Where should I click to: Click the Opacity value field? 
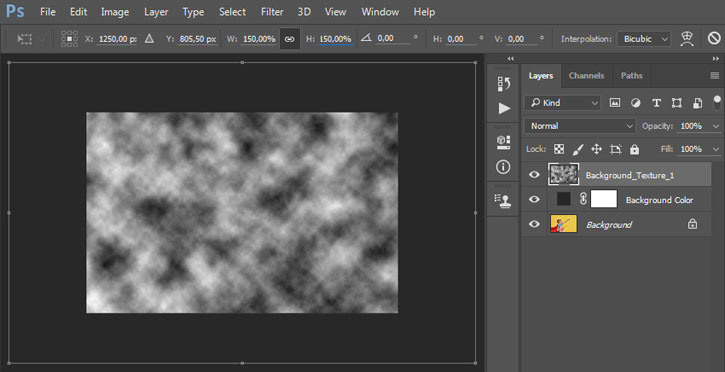coord(691,126)
